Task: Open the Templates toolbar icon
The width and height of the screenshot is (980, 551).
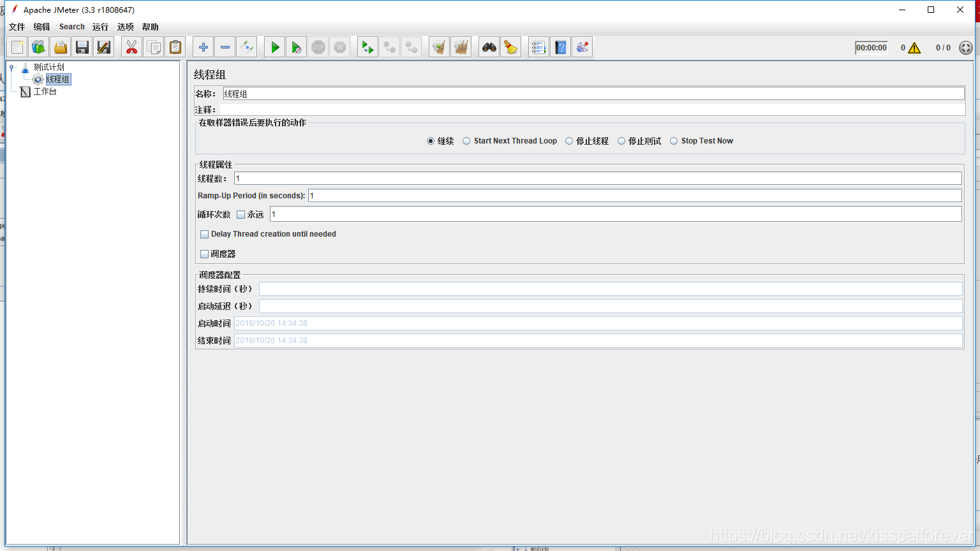Action: coord(39,47)
